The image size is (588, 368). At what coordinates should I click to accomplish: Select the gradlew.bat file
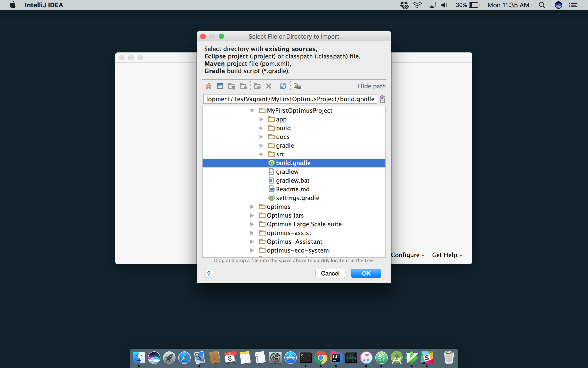click(294, 181)
